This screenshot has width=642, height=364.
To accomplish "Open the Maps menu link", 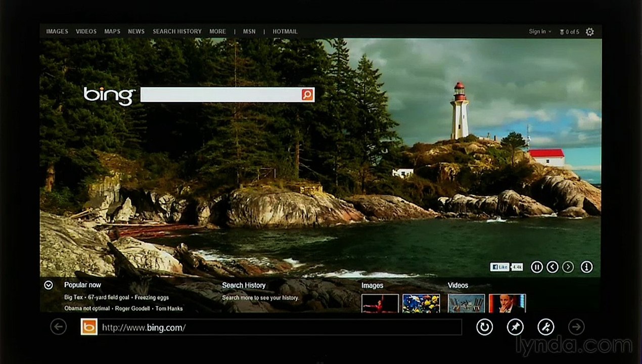I will tap(112, 31).
